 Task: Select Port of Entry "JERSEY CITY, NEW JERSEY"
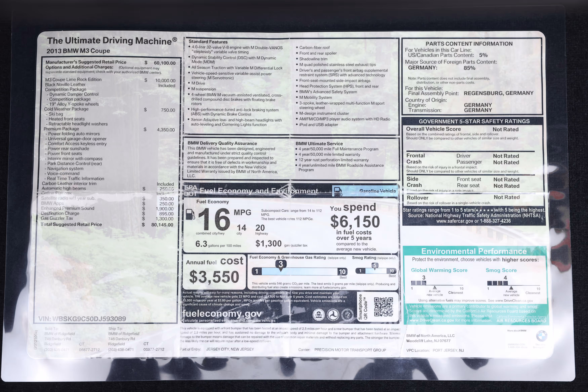(230, 349)
